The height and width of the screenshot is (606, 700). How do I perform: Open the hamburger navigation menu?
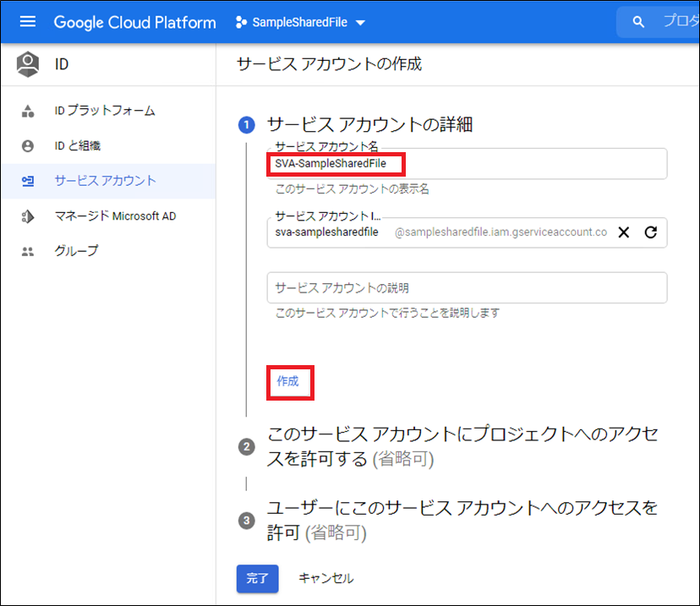28,21
